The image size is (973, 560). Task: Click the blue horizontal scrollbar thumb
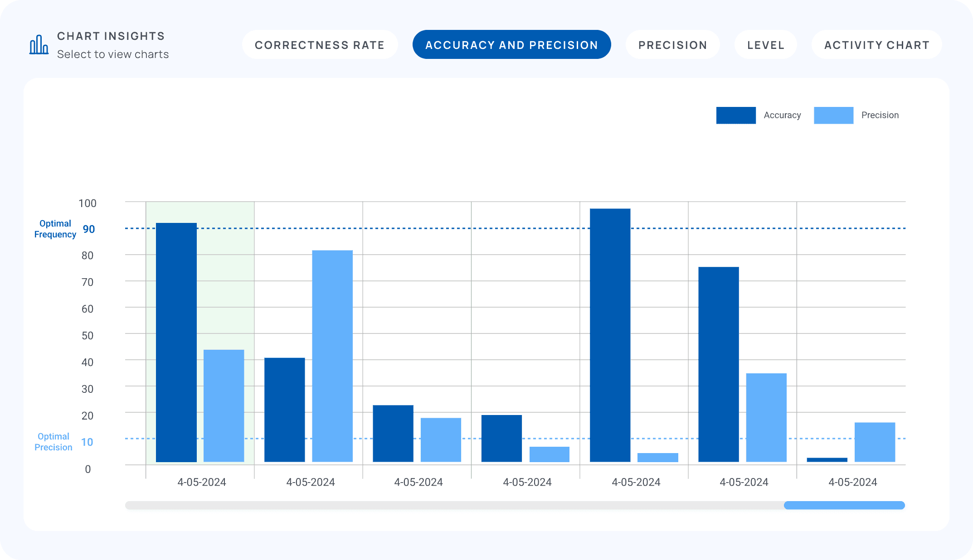tap(844, 505)
